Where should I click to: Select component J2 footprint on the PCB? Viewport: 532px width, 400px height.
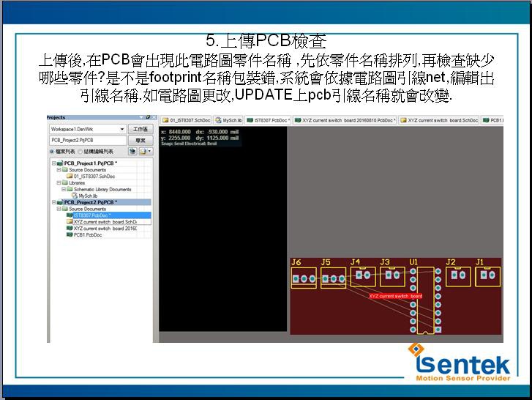coord(458,277)
